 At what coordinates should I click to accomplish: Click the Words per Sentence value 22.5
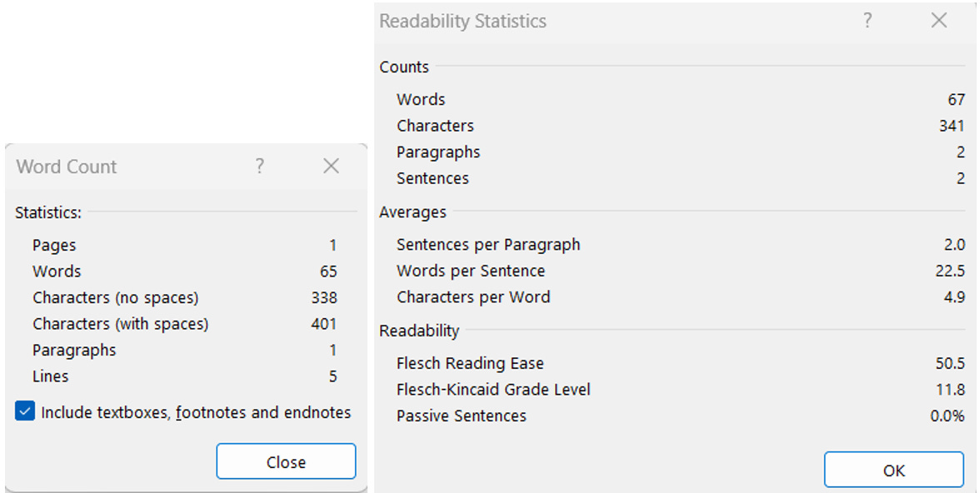pos(950,271)
